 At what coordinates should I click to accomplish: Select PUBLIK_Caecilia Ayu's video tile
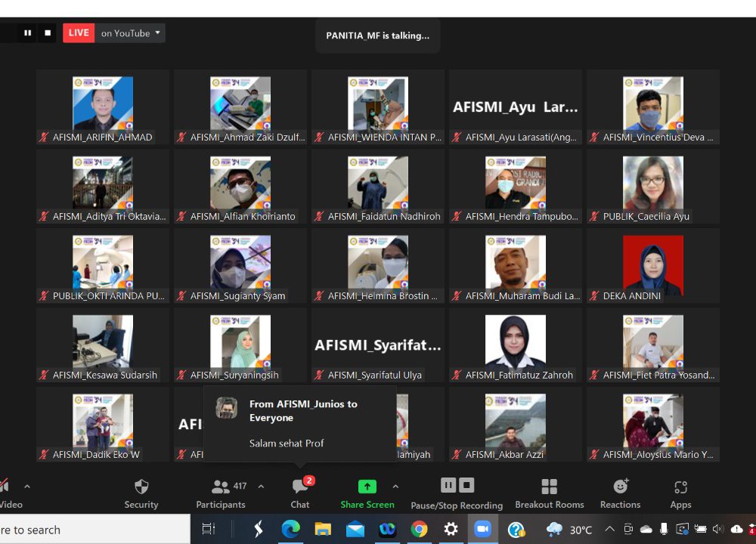[x=652, y=186]
